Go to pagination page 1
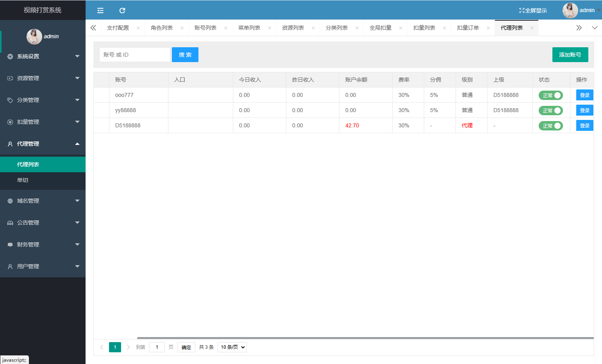 [115, 347]
